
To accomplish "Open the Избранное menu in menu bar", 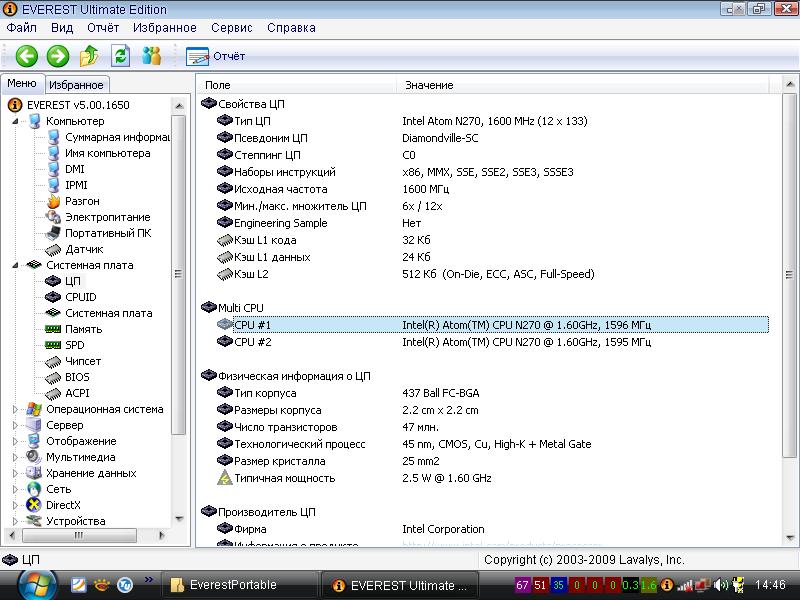I will pos(164,28).
